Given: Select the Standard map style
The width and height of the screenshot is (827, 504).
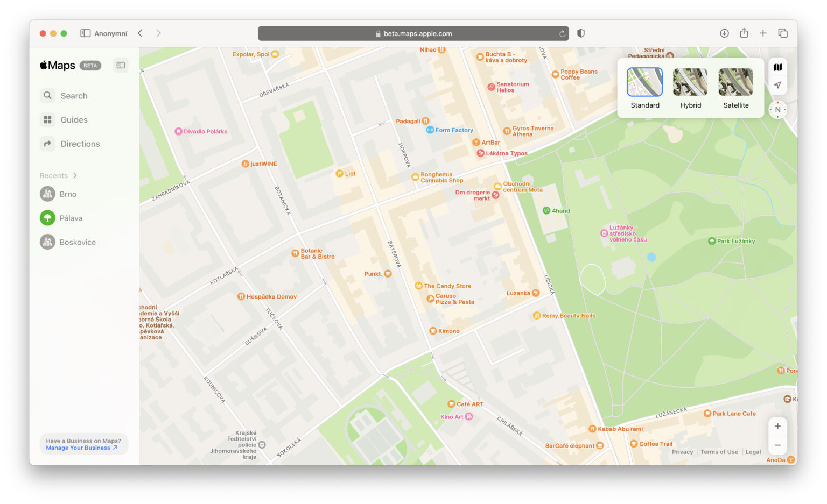Looking at the screenshot, I should pyautogui.click(x=645, y=88).
